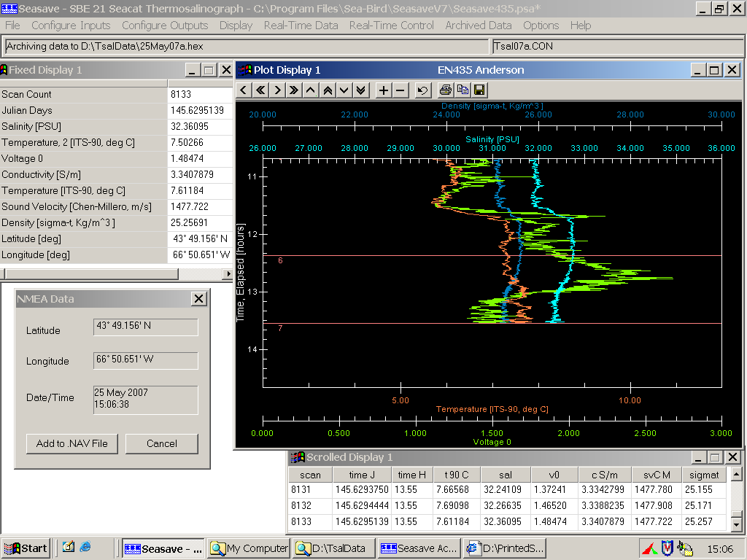Open the Archived Data menu

coord(479,26)
